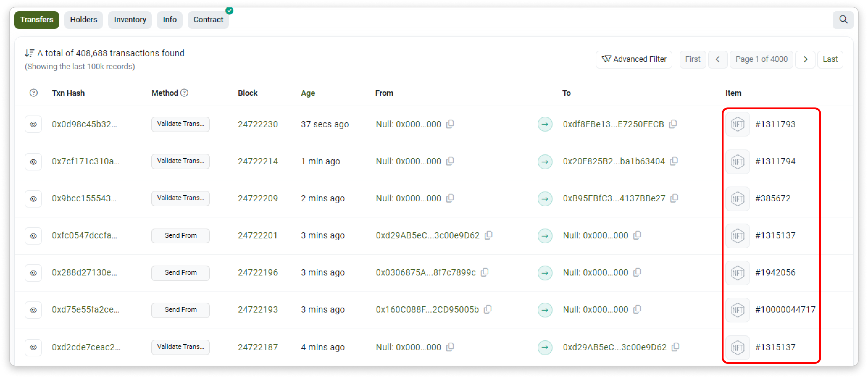Copy the From address 0xd29AB5eC...3c00e9D62
The image size is (868, 378).
[x=489, y=235]
